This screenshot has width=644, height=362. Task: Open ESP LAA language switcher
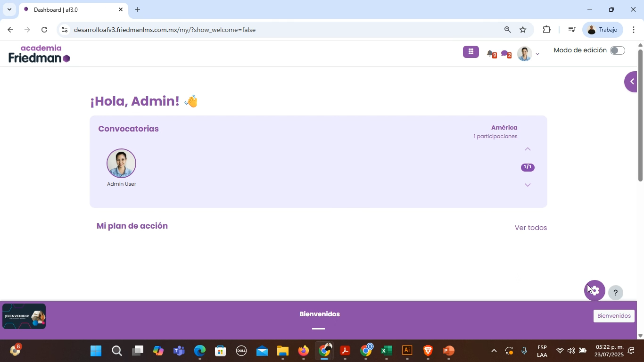click(542, 351)
